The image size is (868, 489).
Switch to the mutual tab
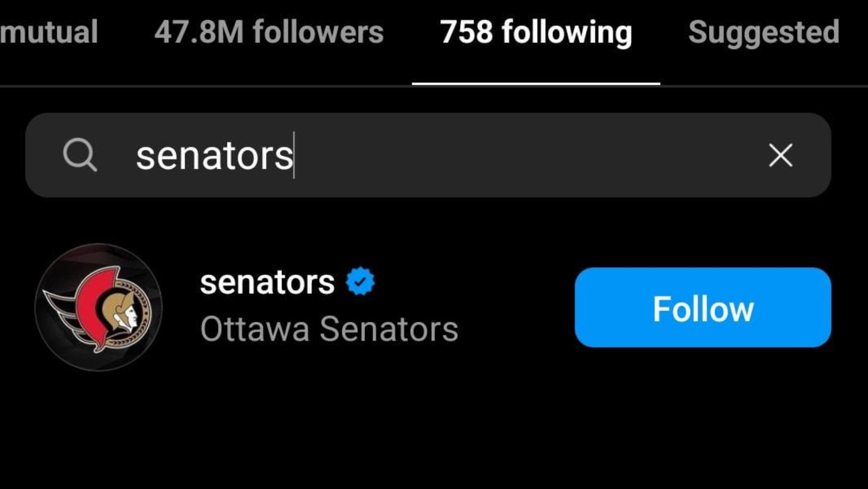coord(49,32)
